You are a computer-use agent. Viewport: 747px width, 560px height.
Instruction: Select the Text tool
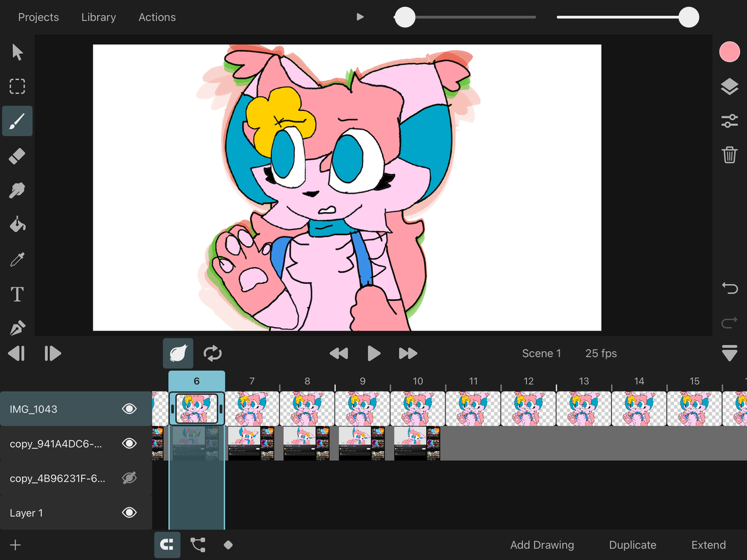(18, 294)
